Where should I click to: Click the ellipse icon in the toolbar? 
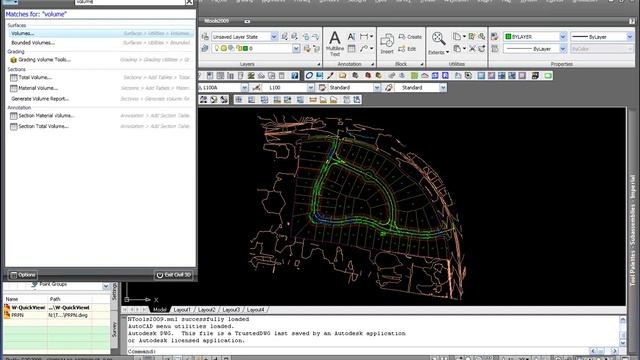309,76
